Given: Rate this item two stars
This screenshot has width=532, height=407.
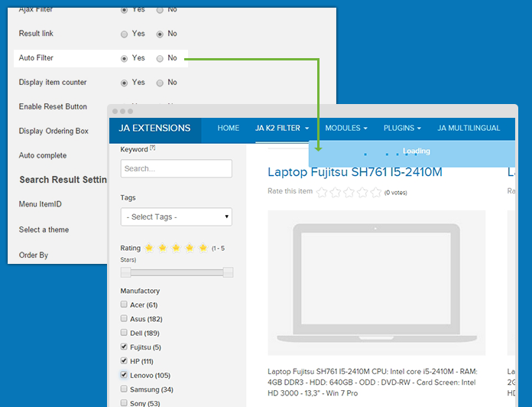Looking at the screenshot, I should [x=336, y=193].
